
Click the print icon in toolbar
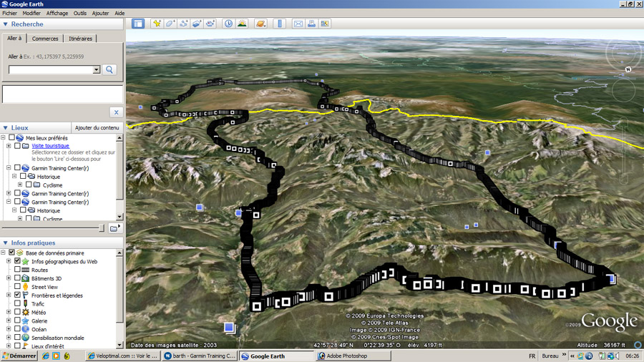click(311, 24)
